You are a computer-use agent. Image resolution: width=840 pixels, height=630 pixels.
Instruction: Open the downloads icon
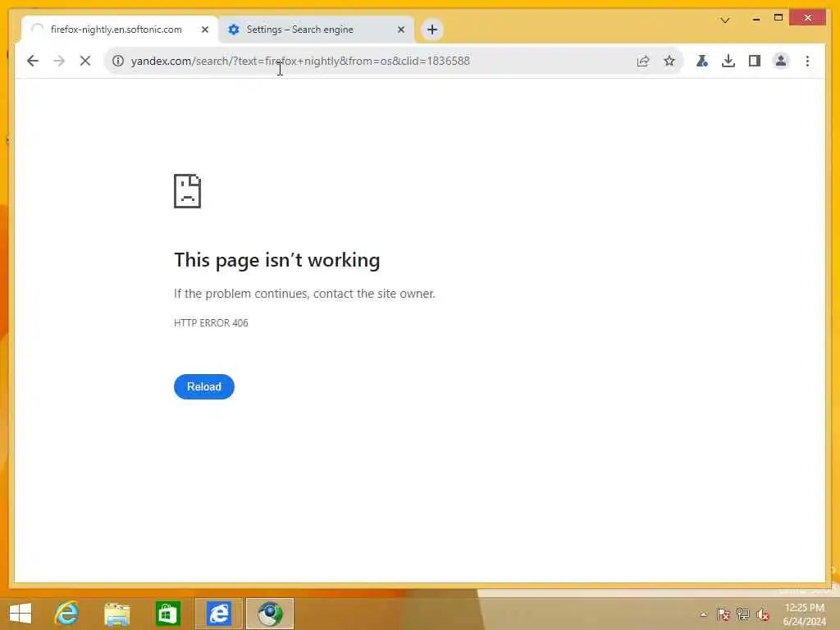click(x=728, y=61)
